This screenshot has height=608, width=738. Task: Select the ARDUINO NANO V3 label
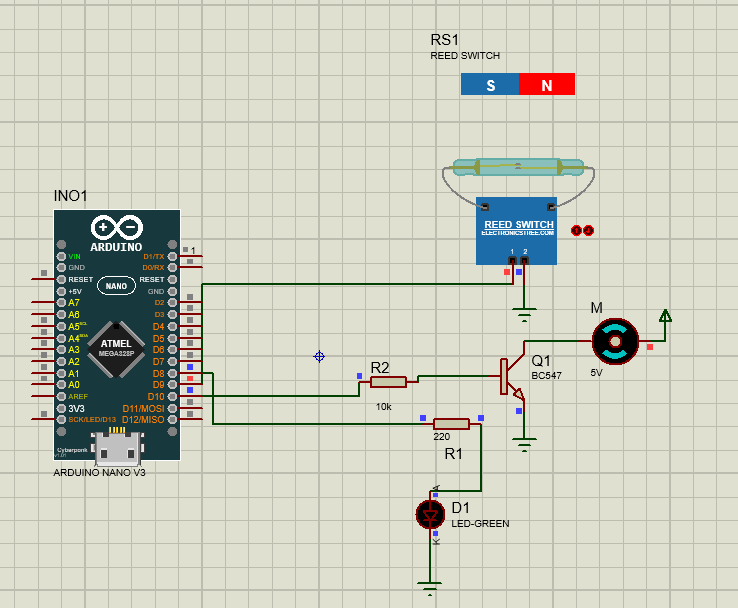(99, 472)
